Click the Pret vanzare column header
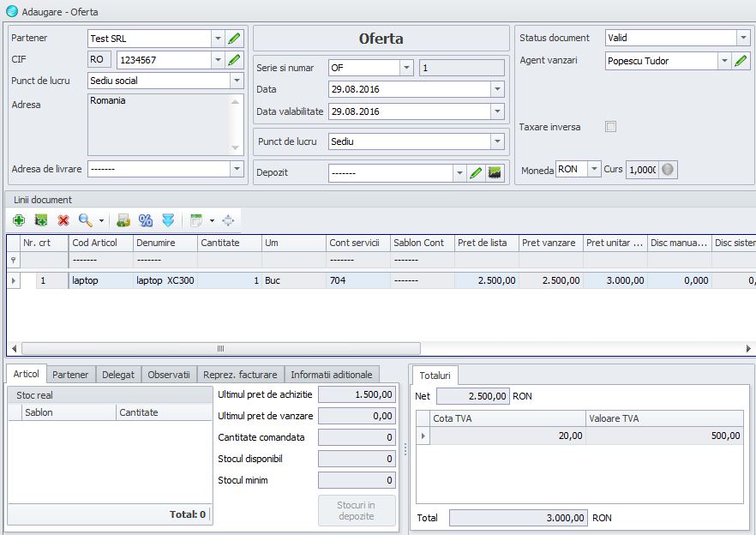The width and height of the screenshot is (756, 535). tap(551, 243)
